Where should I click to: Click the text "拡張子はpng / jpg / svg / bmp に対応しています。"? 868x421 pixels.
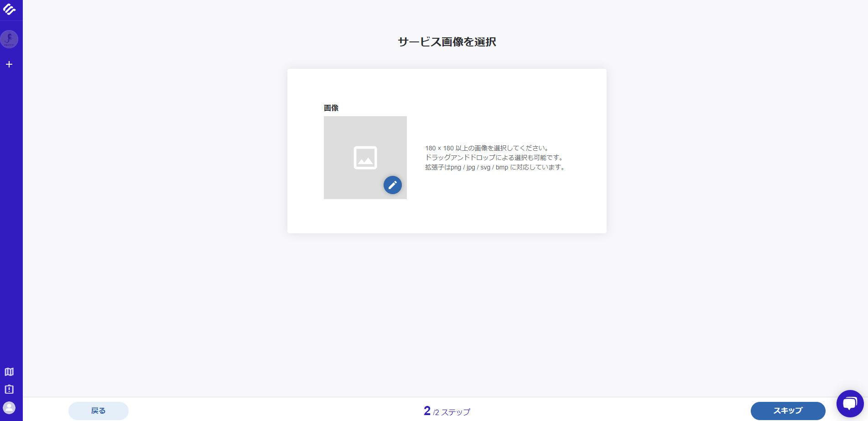click(496, 167)
